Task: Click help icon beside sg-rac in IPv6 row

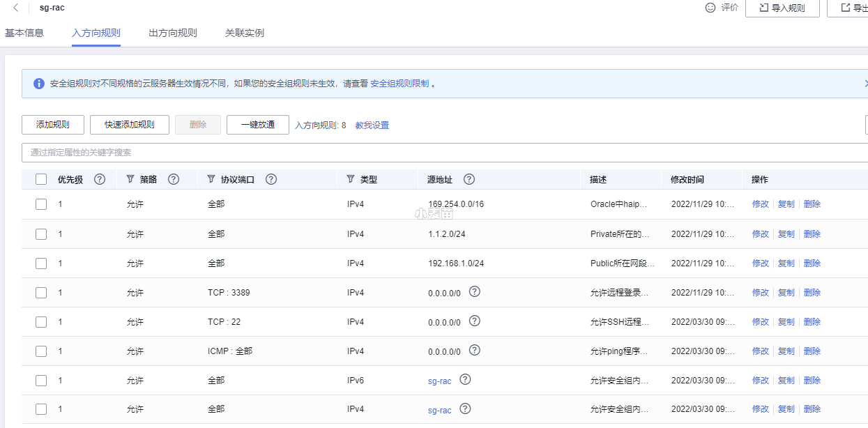Action: coord(465,379)
